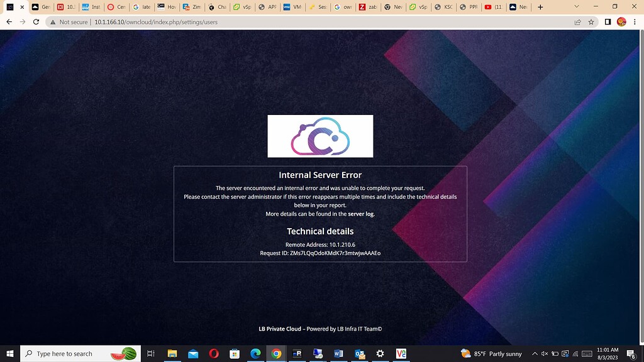This screenshot has height=362, width=644.
Task: Switch to the 'zab' Zabbix tab
Action: [x=367, y=7]
